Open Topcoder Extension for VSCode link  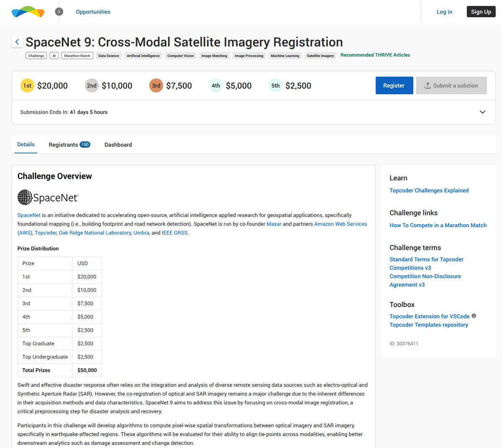pos(430,316)
